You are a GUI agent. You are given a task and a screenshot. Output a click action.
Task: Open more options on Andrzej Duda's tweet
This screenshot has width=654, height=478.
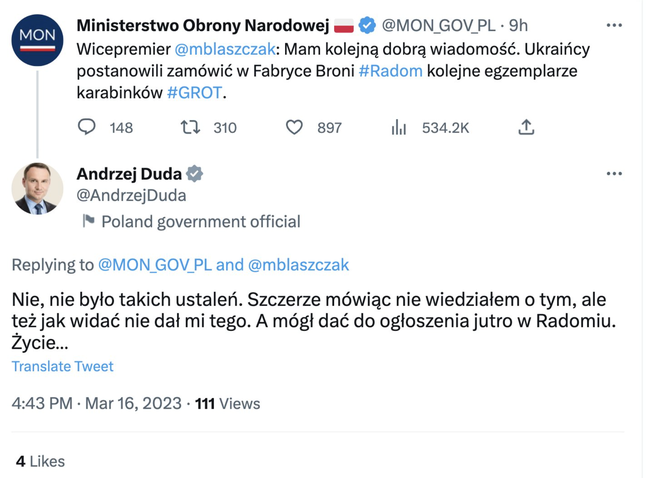click(x=614, y=174)
